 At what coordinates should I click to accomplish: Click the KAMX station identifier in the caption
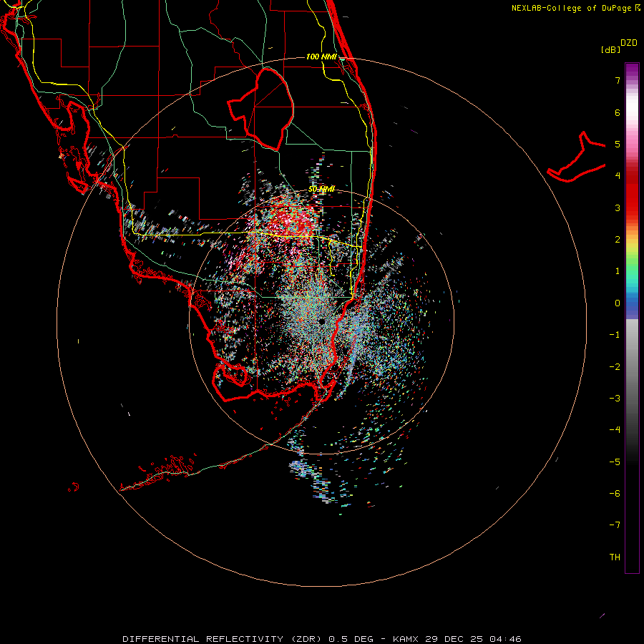pos(405,639)
